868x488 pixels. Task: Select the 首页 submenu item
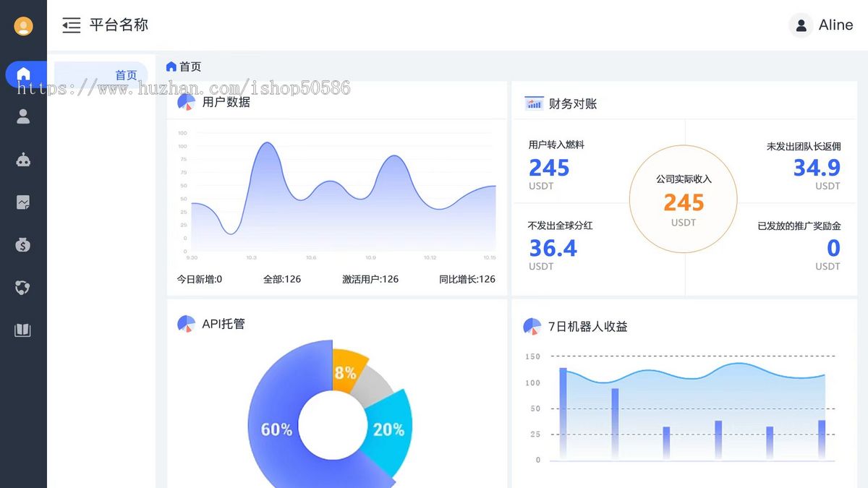101,75
